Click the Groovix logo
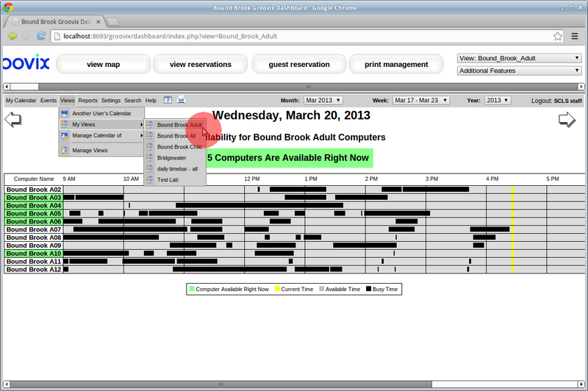The image size is (588, 391). point(26,63)
